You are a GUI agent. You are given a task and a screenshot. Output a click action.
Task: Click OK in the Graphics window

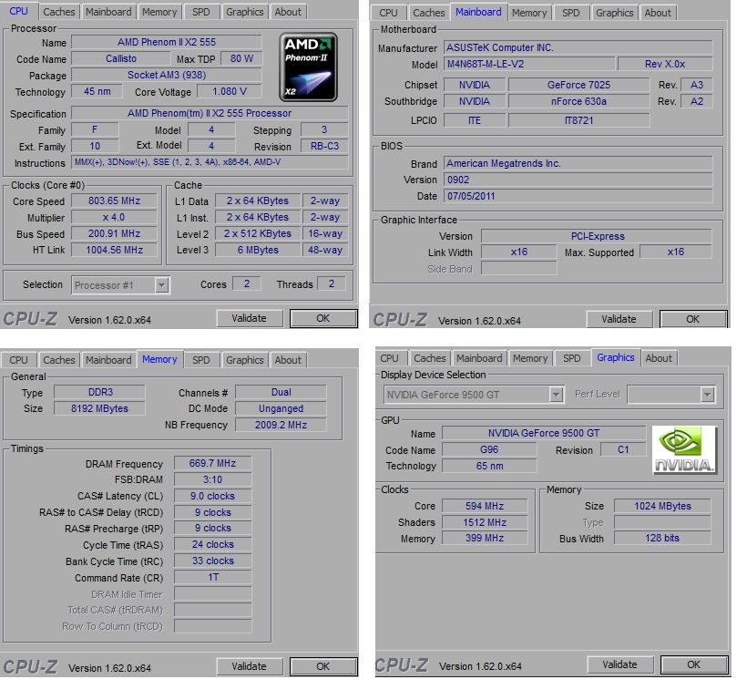[694, 664]
